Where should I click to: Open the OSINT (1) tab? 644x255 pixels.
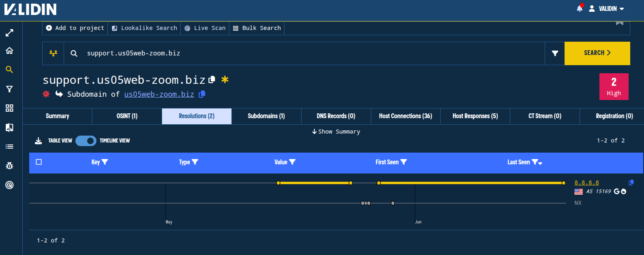[127, 116]
